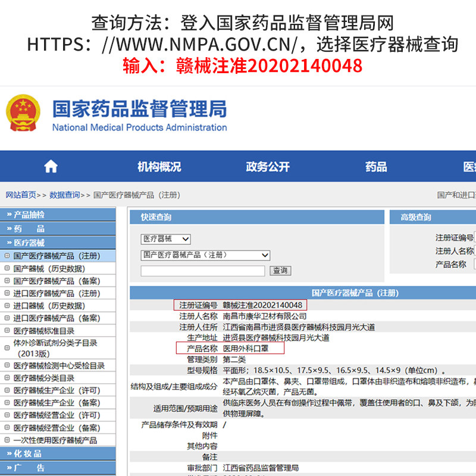Select 医疗器械生产企业（许可） sidebar item
476x476 pixels.
pos(57,390)
